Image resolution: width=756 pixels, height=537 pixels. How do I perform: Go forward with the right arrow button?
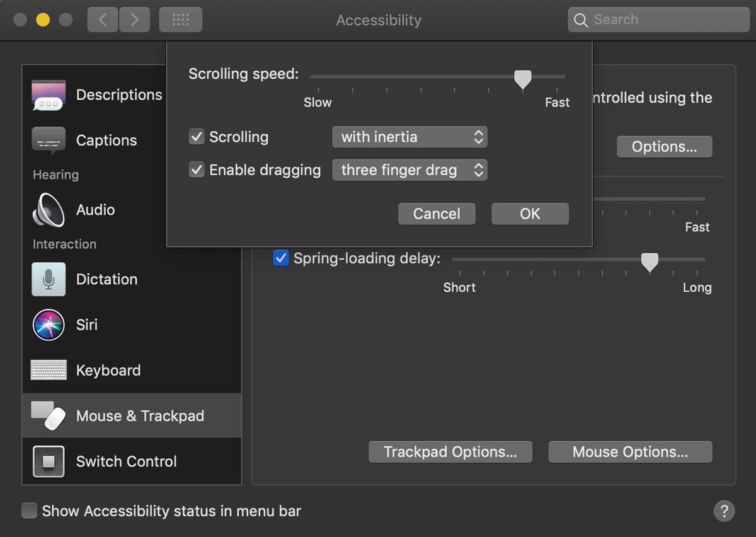134,20
